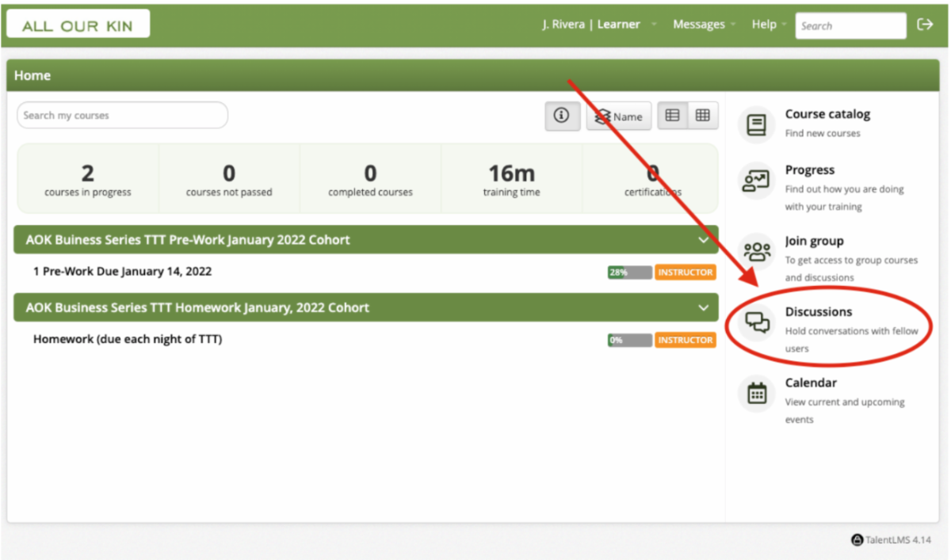
Task: Click the info circle icon button
Action: coord(562,116)
